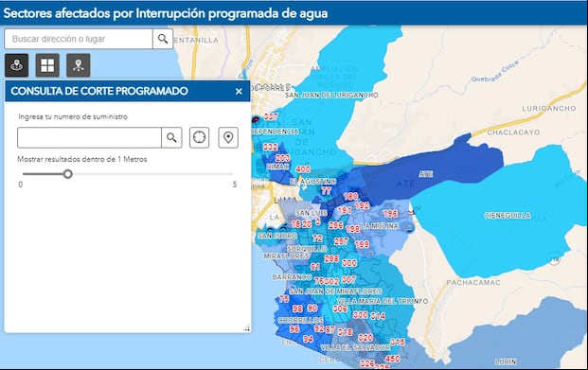The width and height of the screenshot is (588, 370).
Task: Select sector 296 on the map
Action: (x=335, y=225)
